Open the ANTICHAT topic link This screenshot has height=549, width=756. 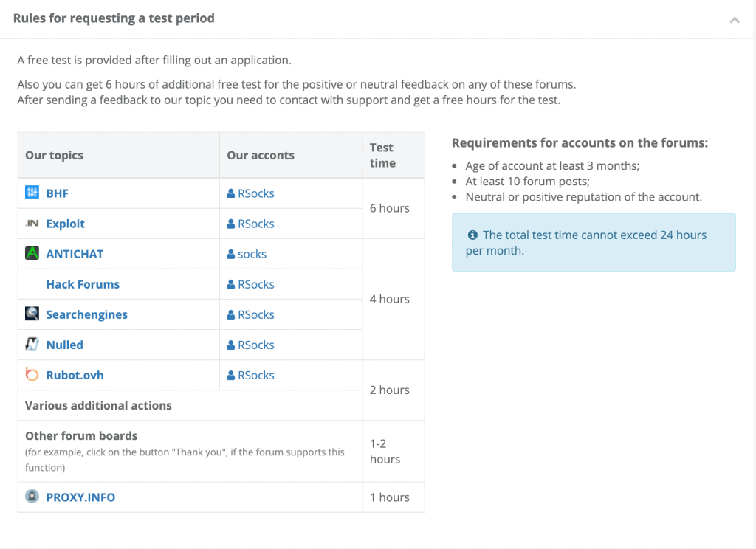pos(75,254)
